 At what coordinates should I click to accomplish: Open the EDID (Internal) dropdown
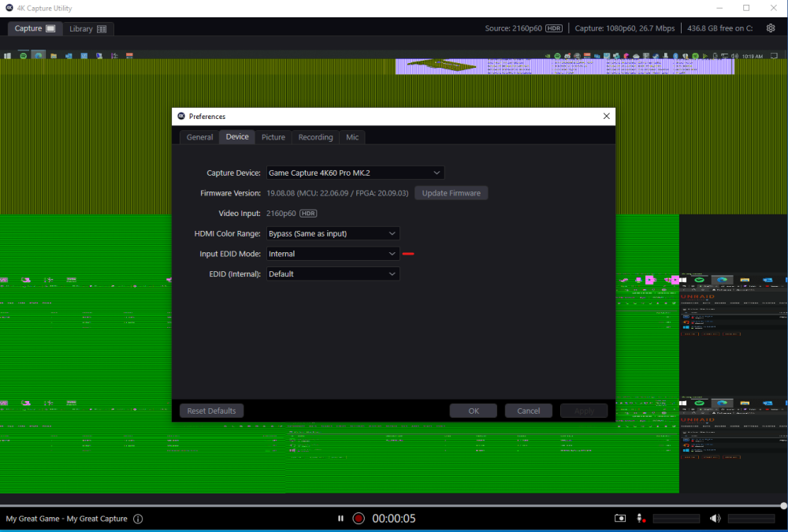pos(333,273)
